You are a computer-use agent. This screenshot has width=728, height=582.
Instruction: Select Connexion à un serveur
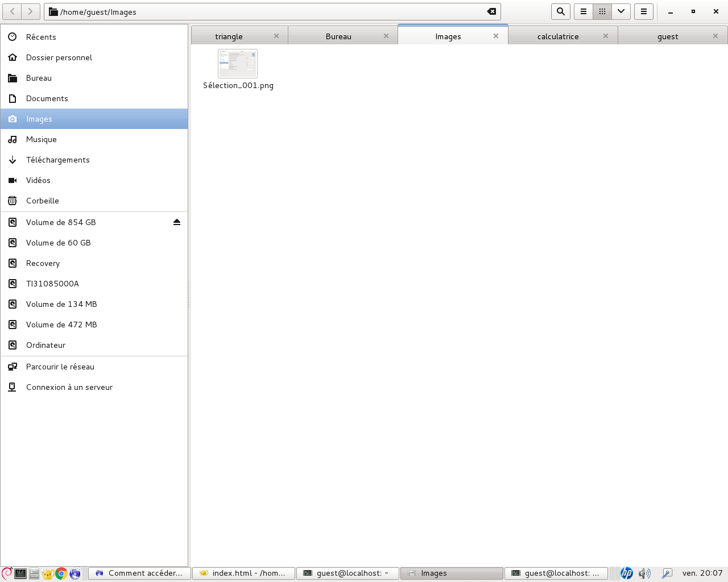(x=69, y=387)
